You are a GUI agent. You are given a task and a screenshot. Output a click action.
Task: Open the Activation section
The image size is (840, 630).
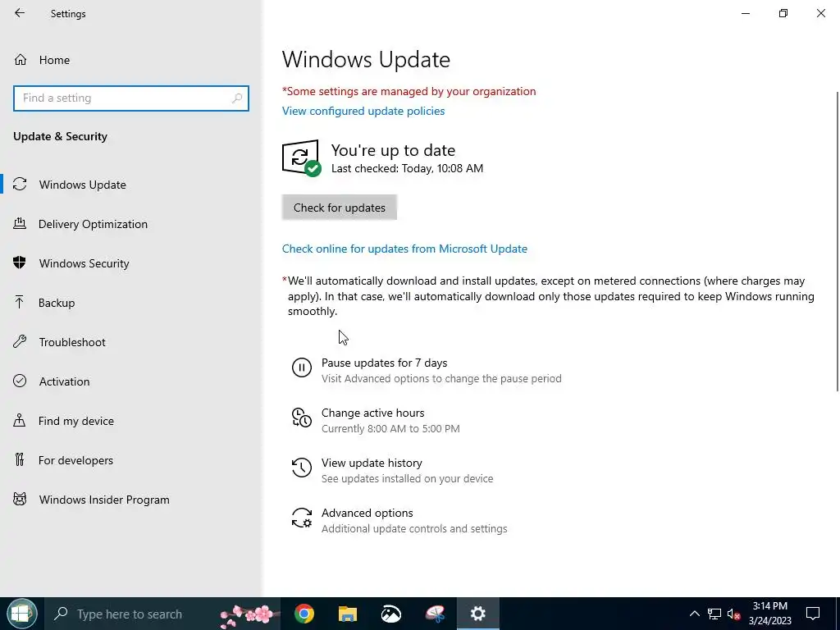pyautogui.click(x=131, y=381)
